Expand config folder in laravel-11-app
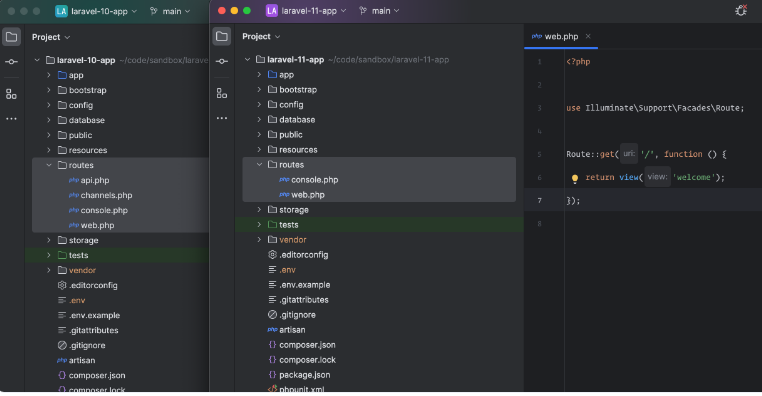762x396 pixels. pos(259,105)
